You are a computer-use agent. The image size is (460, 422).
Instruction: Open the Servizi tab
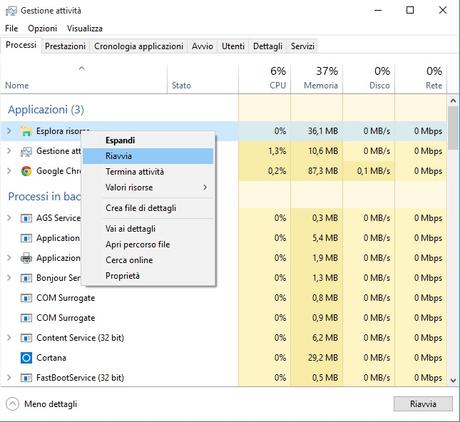click(303, 46)
